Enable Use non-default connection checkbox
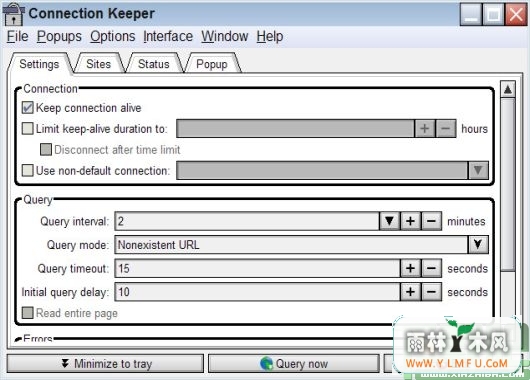The image size is (530, 380). (27, 170)
